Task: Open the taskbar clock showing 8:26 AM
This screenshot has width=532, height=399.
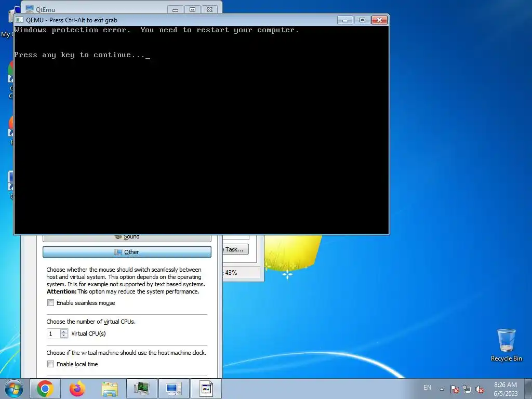Action: 506,389
